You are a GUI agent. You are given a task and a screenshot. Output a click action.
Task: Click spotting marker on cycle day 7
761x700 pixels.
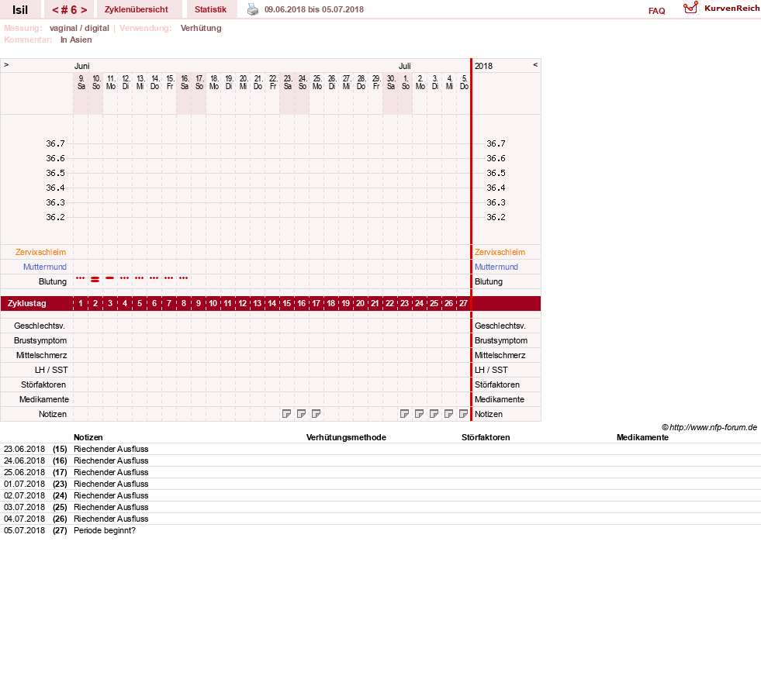click(169, 278)
